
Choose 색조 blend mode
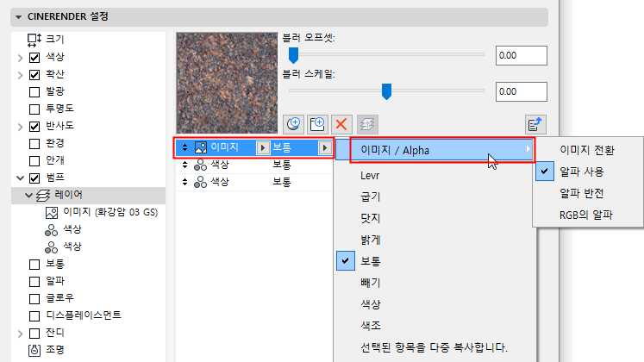click(371, 326)
